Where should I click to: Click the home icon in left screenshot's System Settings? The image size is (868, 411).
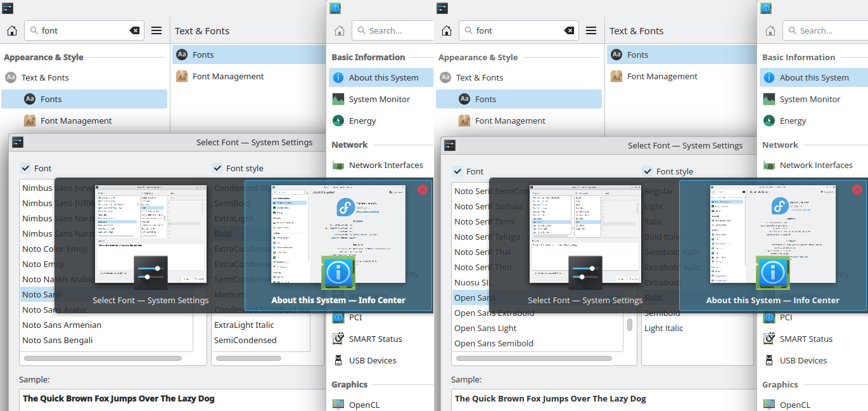click(x=11, y=30)
